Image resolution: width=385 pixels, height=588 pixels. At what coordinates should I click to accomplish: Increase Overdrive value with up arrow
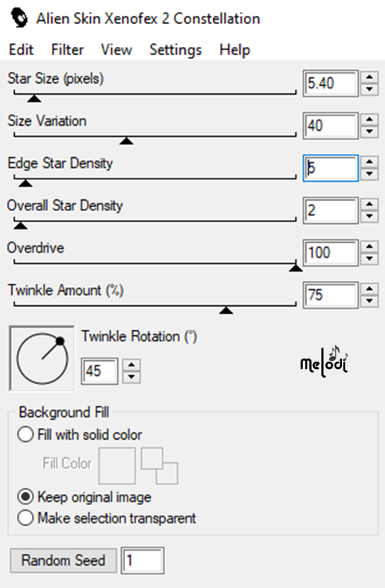click(x=370, y=247)
